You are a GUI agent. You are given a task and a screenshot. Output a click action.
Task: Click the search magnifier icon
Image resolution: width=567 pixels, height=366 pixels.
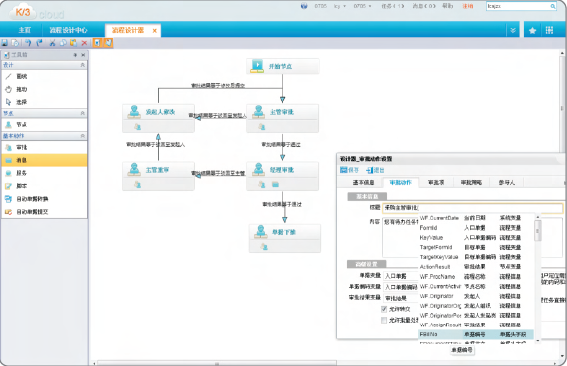pyautogui.click(x=553, y=6)
